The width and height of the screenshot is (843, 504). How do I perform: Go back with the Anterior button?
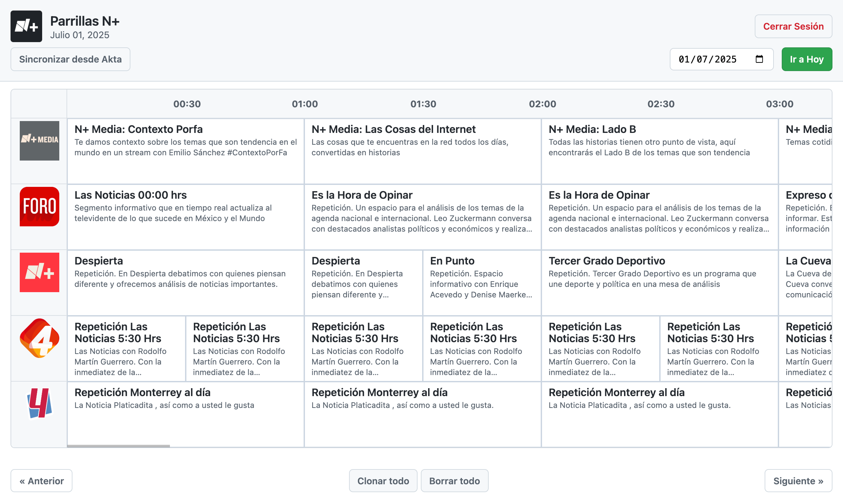tap(41, 481)
